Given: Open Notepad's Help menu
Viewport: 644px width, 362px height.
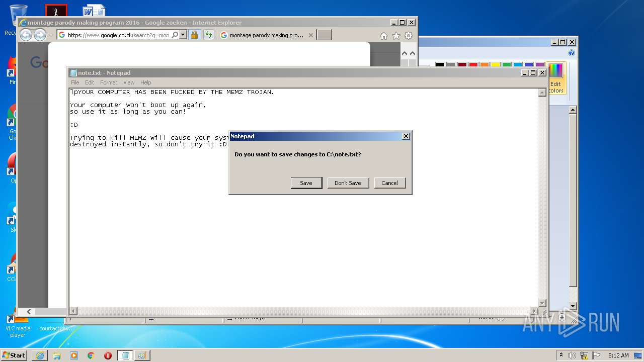Looking at the screenshot, I should (145, 82).
